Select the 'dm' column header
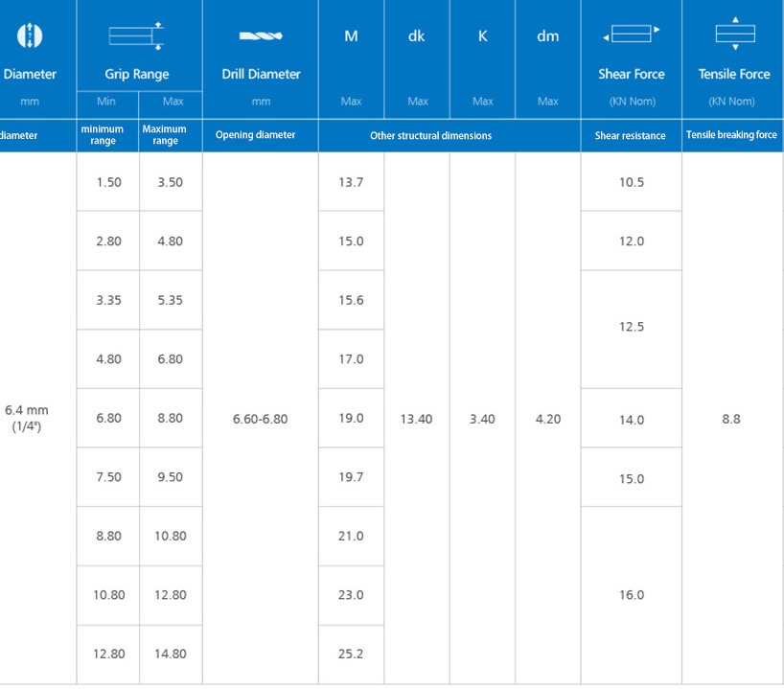The image size is (784, 689). click(547, 37)
